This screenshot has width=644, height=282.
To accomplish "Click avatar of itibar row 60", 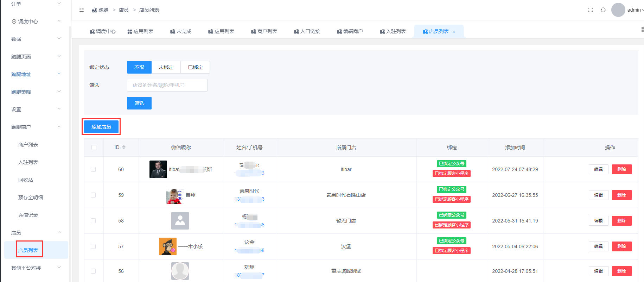I will pyautogui.click(x=158, y=169).
